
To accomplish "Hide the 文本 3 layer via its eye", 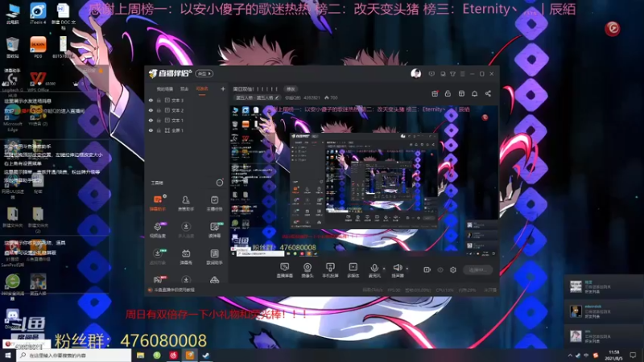I will (x=151, y=100).
